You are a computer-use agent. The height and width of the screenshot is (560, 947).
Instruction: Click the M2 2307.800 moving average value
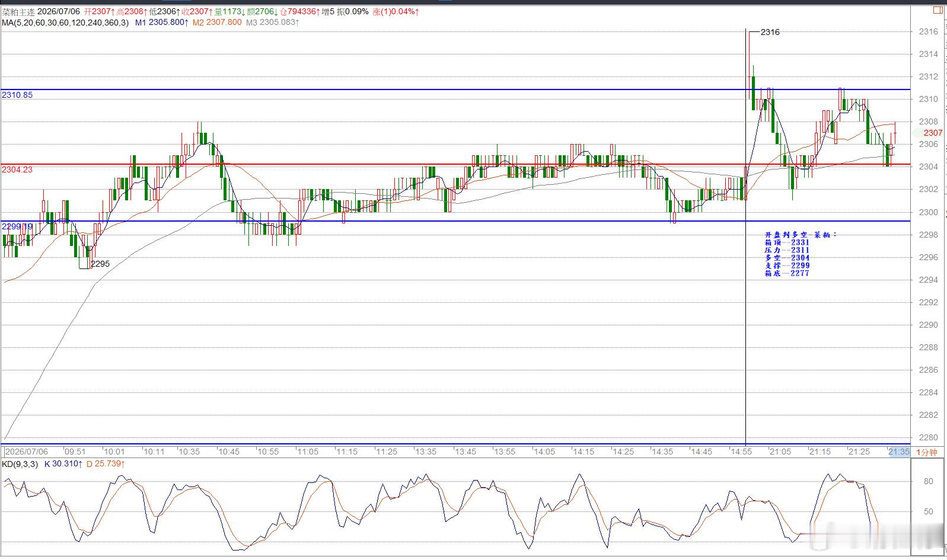coord(217,23)
